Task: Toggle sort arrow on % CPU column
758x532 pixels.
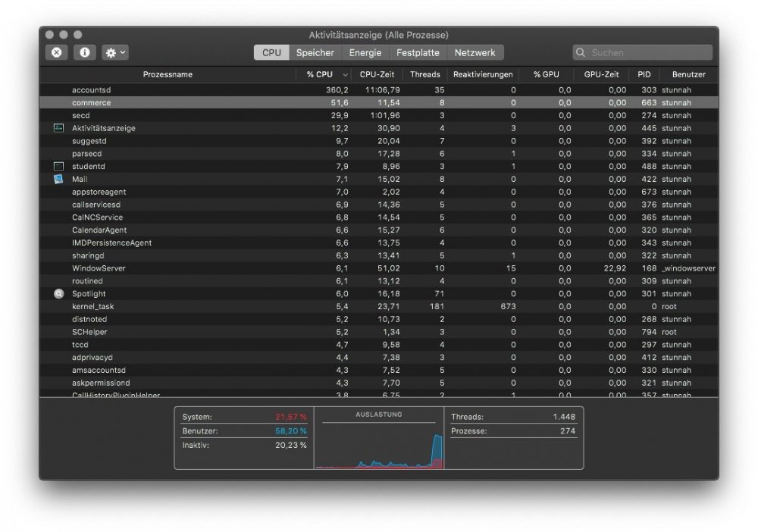Action: point(345,75)
